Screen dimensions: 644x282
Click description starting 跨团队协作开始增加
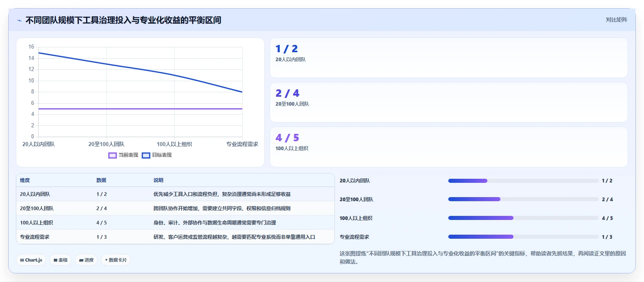click(x=222, y=209)
